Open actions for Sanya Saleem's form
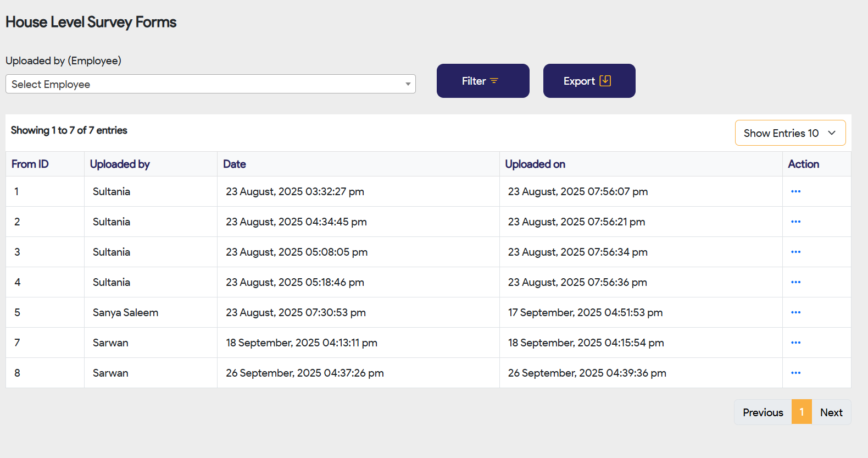The image size is (868, 458). 795,312
